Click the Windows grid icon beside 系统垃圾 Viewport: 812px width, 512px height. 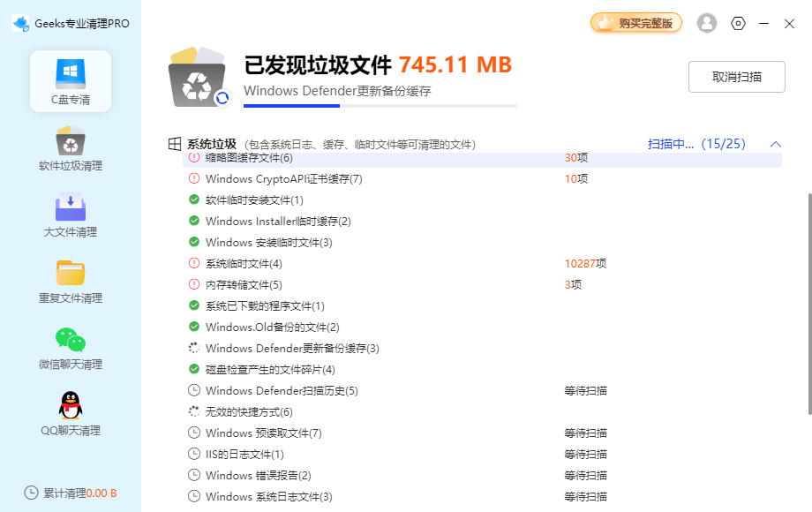point(175,144)
